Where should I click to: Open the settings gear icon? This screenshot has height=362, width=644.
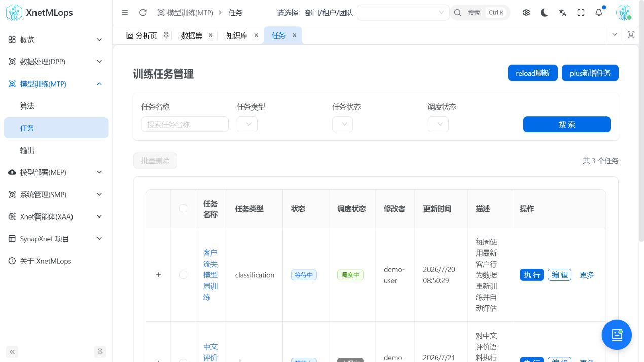(x=526, y=13)
